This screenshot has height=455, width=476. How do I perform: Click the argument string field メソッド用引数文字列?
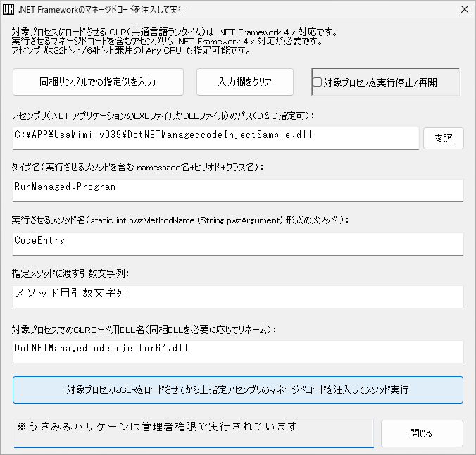click(x=238, y=297)
